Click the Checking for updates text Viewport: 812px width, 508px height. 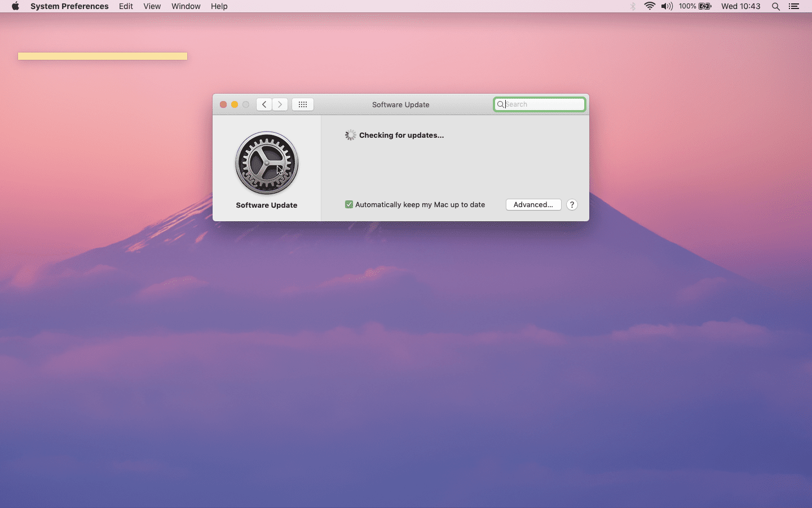(x=401, y=135)
